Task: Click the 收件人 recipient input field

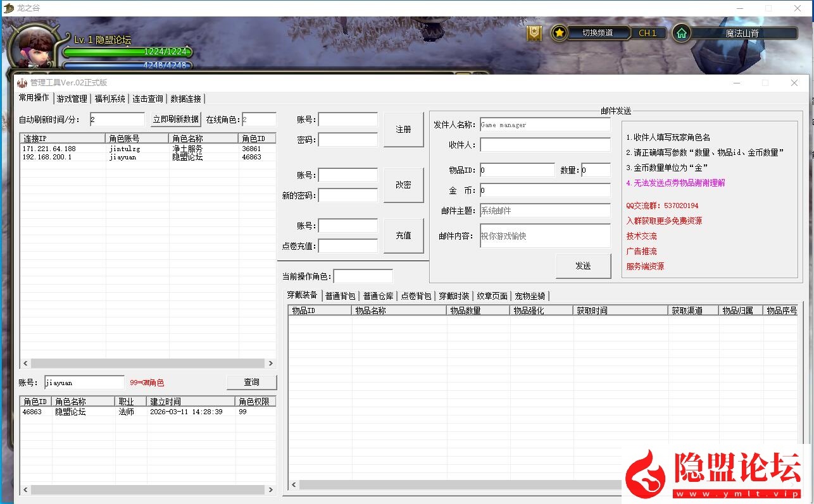Action: click(x=544, y=145)
